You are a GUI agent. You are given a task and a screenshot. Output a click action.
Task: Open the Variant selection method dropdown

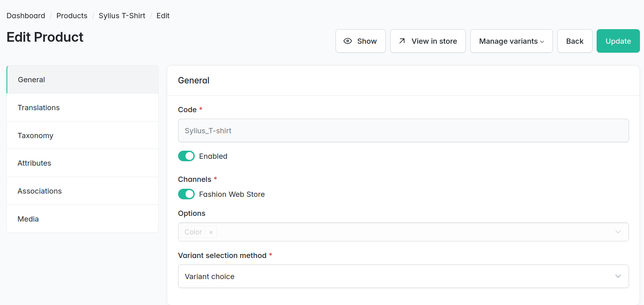click(403, 276)
